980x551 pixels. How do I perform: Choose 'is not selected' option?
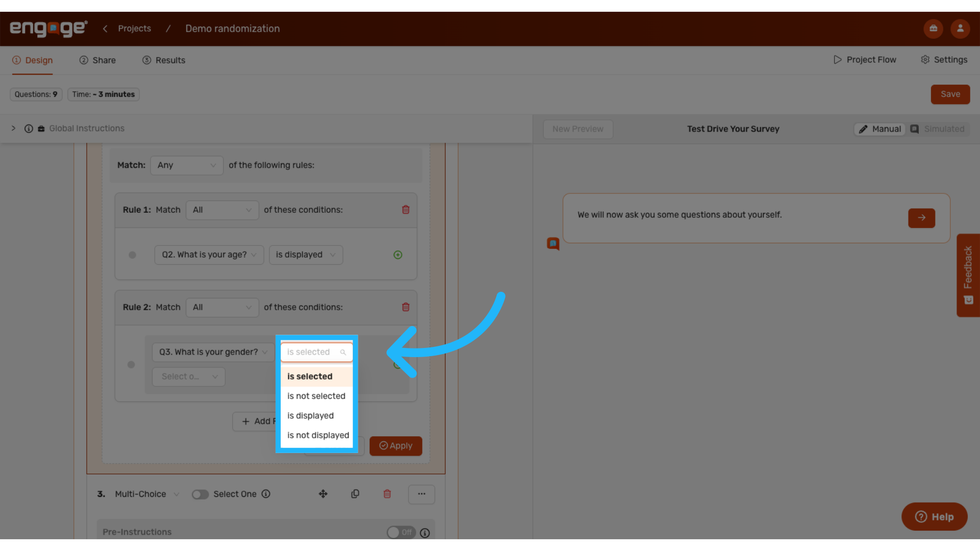(316, 396)
